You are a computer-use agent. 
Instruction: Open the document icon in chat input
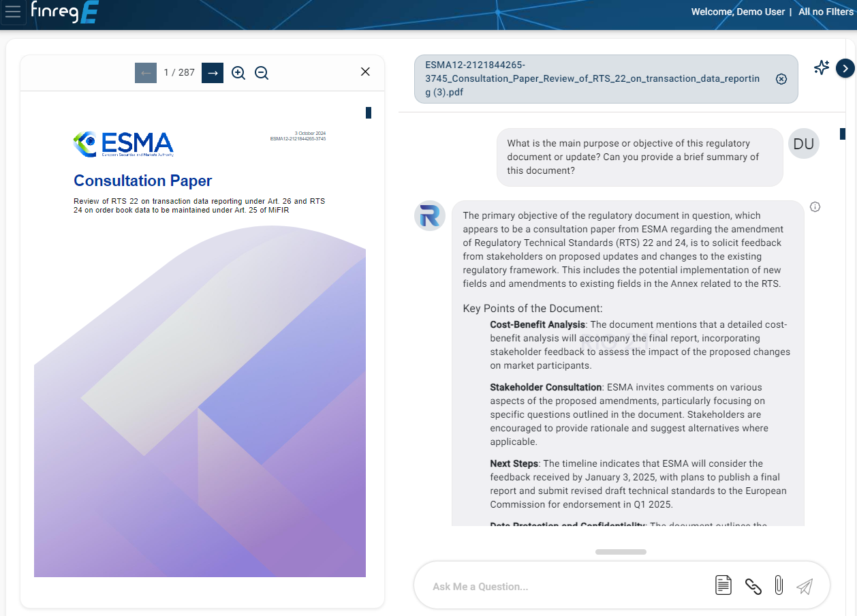[x=723, y=585]
